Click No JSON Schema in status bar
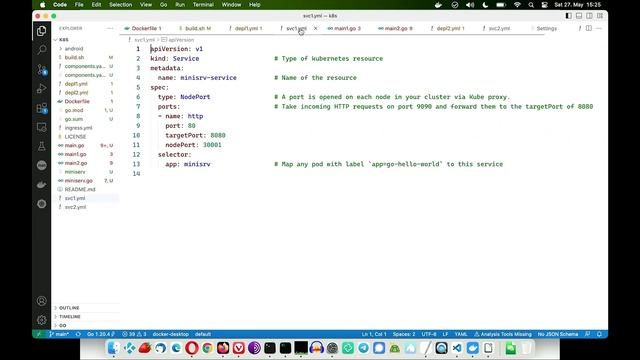Image resolution: width=640 pixels, height=360 pixels. click(558, 334)
